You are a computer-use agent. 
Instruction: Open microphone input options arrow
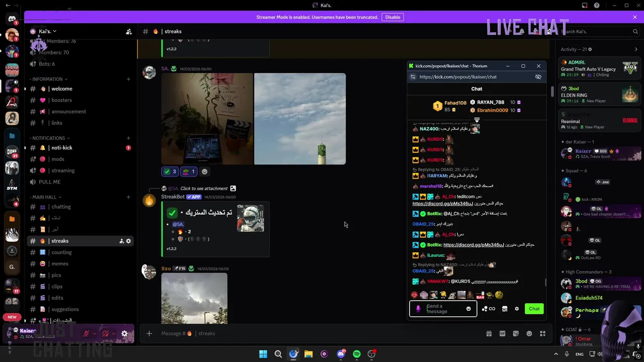[x=95, y=333]
